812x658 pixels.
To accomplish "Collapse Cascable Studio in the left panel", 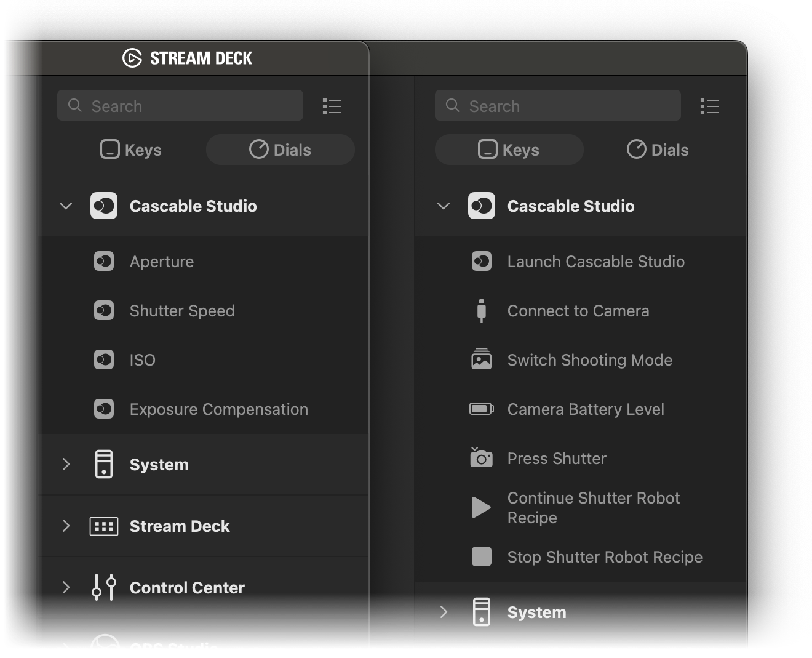I will click(x=66, y=206).
